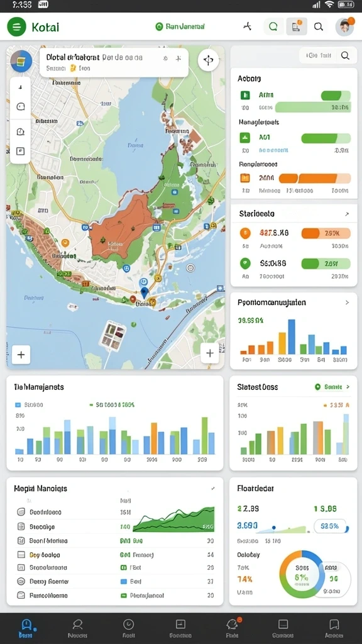Toggle the Famopoliitoeme row checkbox

click(x=21, y=595)
